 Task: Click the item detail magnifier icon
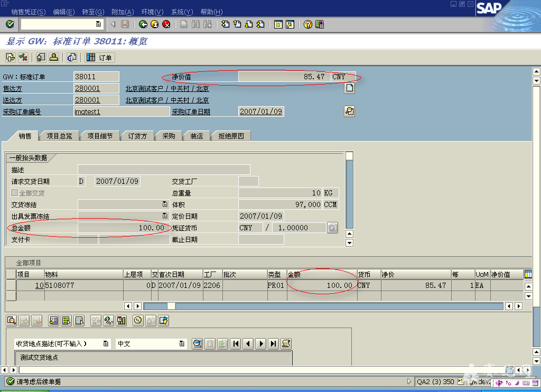[12, 321]
